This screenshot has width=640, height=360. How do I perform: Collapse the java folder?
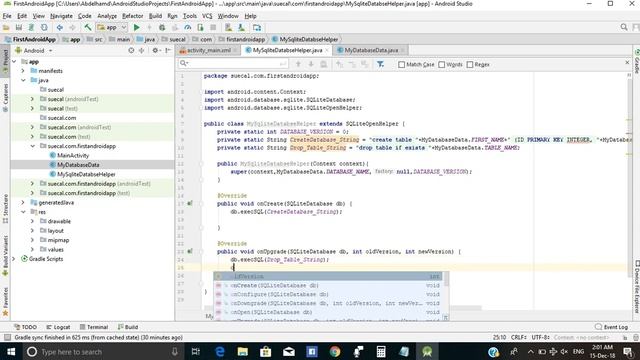coord(23,80)
